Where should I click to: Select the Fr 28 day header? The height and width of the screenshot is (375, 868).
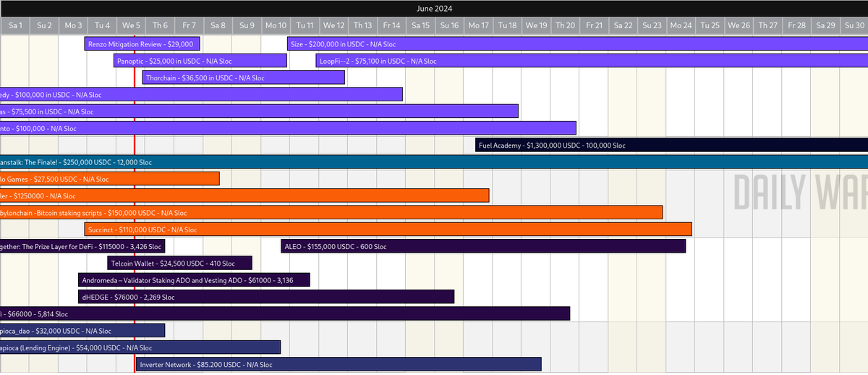(x=796, y=25)
